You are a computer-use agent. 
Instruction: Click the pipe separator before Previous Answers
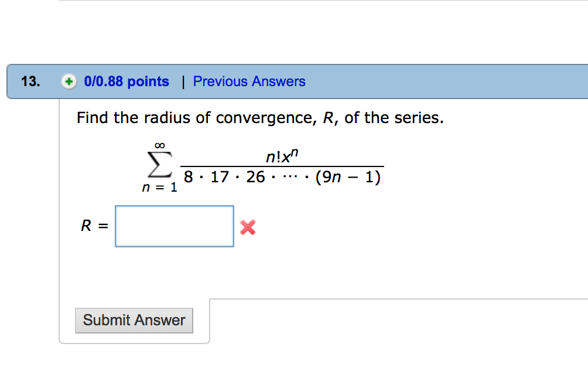(183, 82)
